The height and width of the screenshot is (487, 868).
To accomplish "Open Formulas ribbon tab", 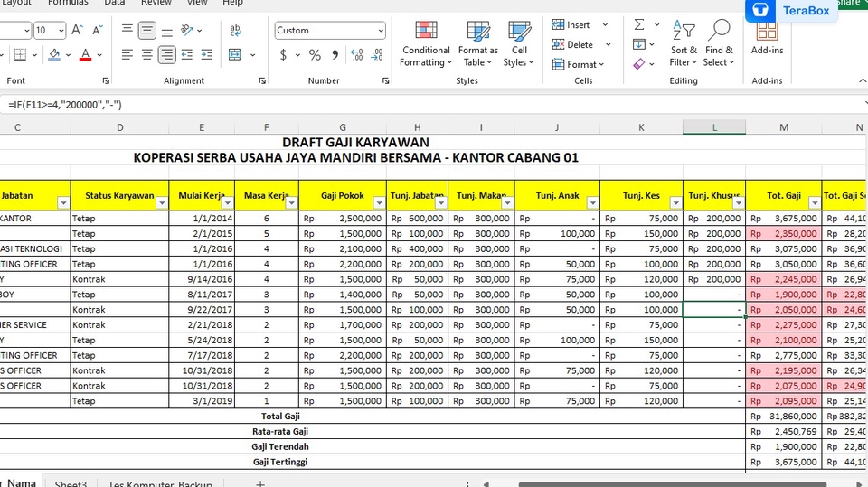I will (x=68, y=3).
